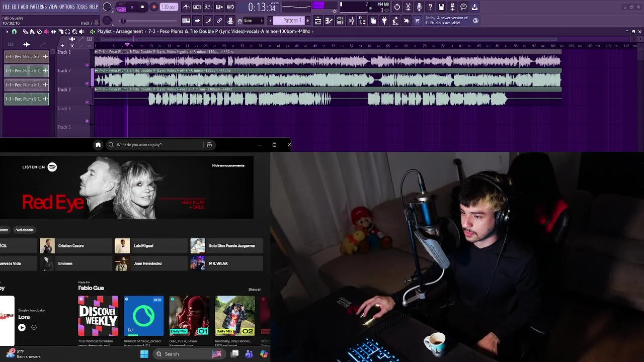
Task: Click the Track 2 label
Action: click(x=64, y=71)
